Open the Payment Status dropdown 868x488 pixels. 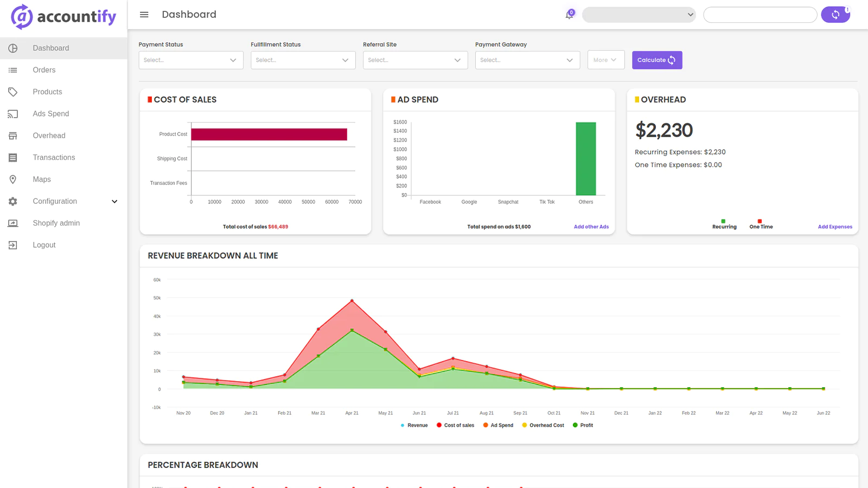pos(191,60)
